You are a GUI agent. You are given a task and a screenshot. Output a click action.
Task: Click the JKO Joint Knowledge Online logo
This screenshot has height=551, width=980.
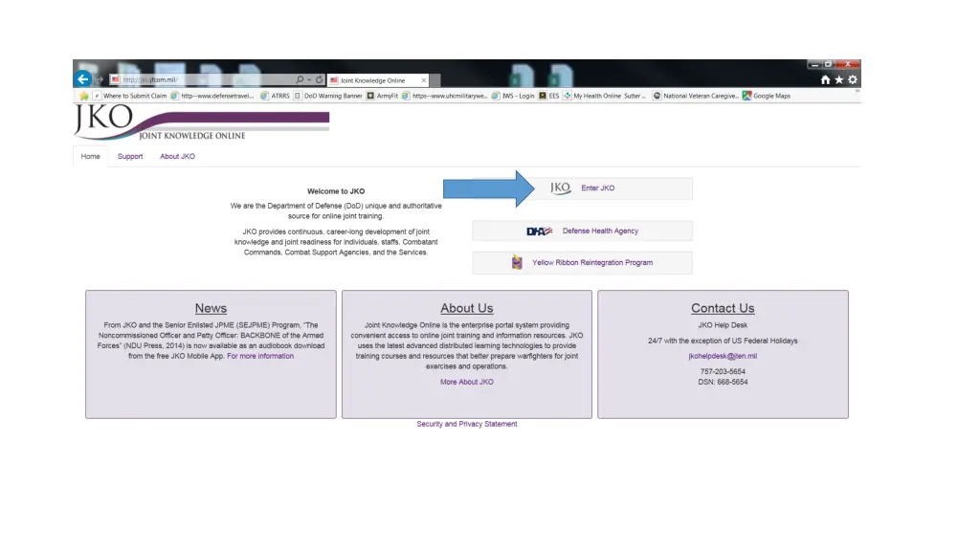point(201,121)
